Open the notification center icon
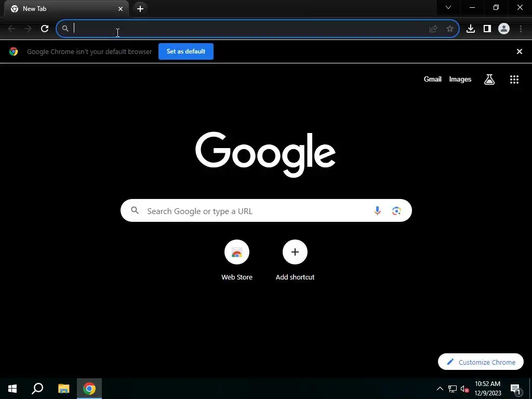Image resolution: width=532 pixels, height=399 pixels. 515,389
